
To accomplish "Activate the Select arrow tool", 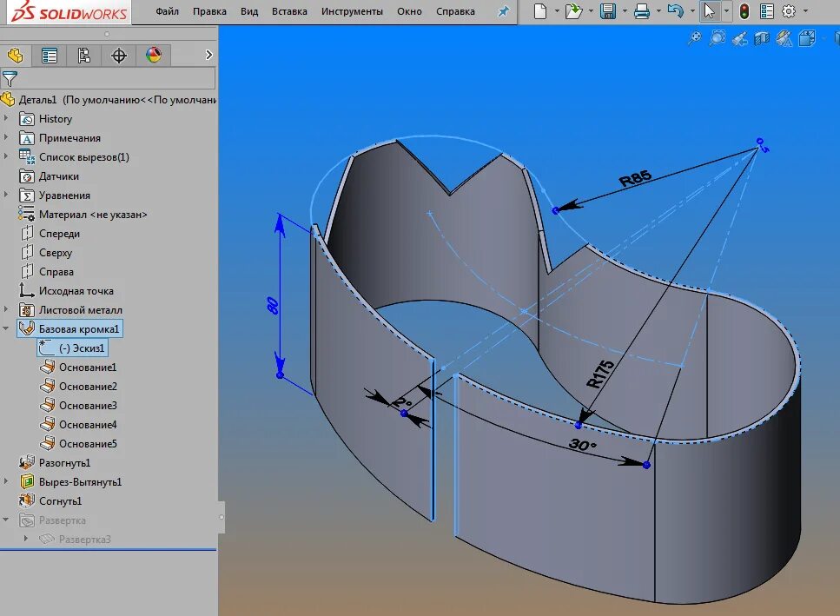I will tap(709, 10).
